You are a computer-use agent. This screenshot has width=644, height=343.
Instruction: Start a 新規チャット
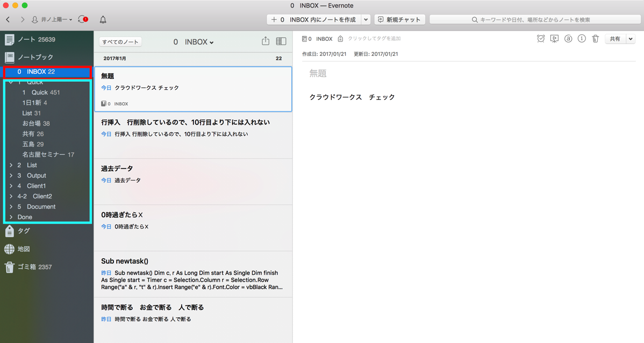pyautogui.click(x=399, y=19)
